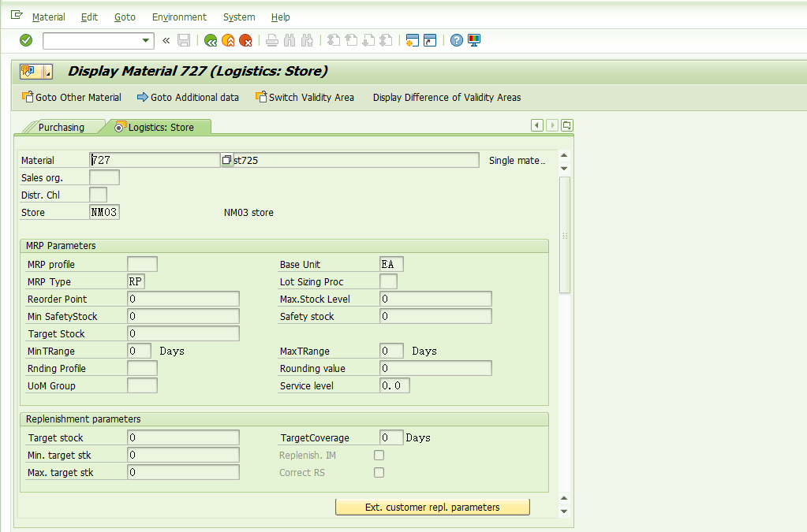Click the TargetCoverage days field
Image resolution: width=807 pixels, height=532 pixels.
[391, 437]
